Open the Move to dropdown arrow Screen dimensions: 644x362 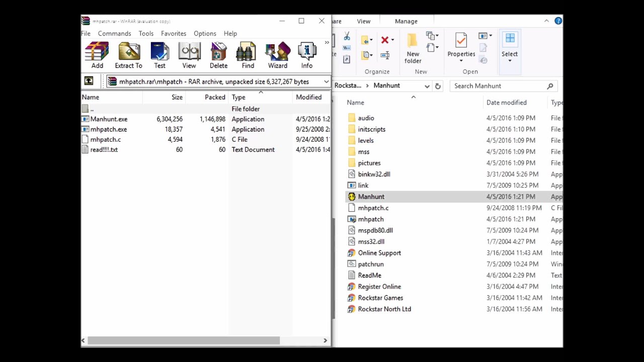pos(371,40)
